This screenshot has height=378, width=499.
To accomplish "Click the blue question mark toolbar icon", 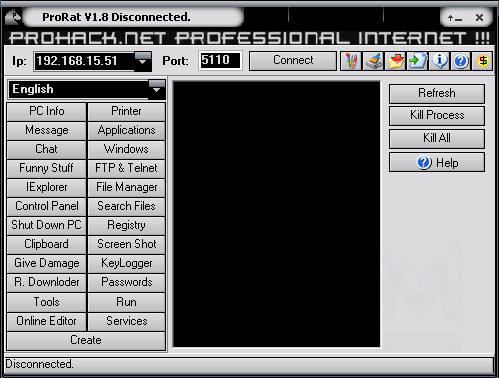I will (461, 61).
